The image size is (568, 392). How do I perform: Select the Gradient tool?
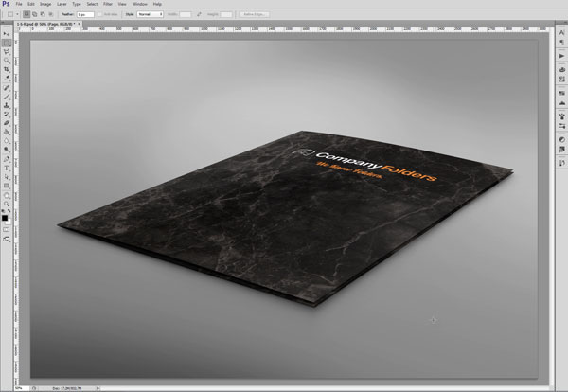tap(7, 132)
